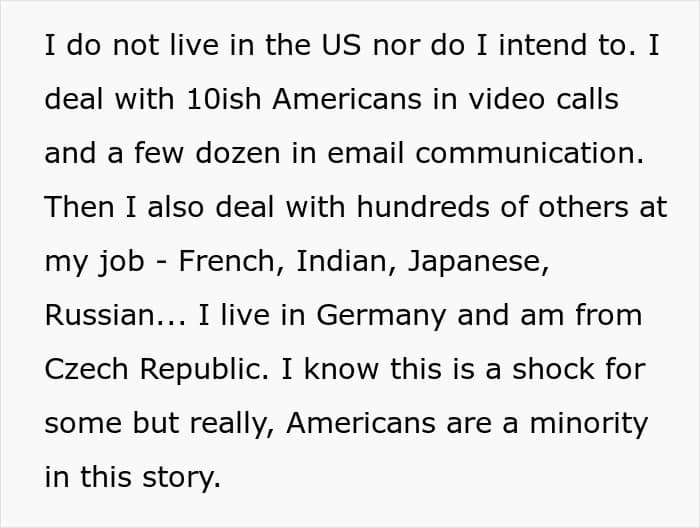Click the word "job"
Viewport: 700px width, 528px height.
(x=120, y=262)
